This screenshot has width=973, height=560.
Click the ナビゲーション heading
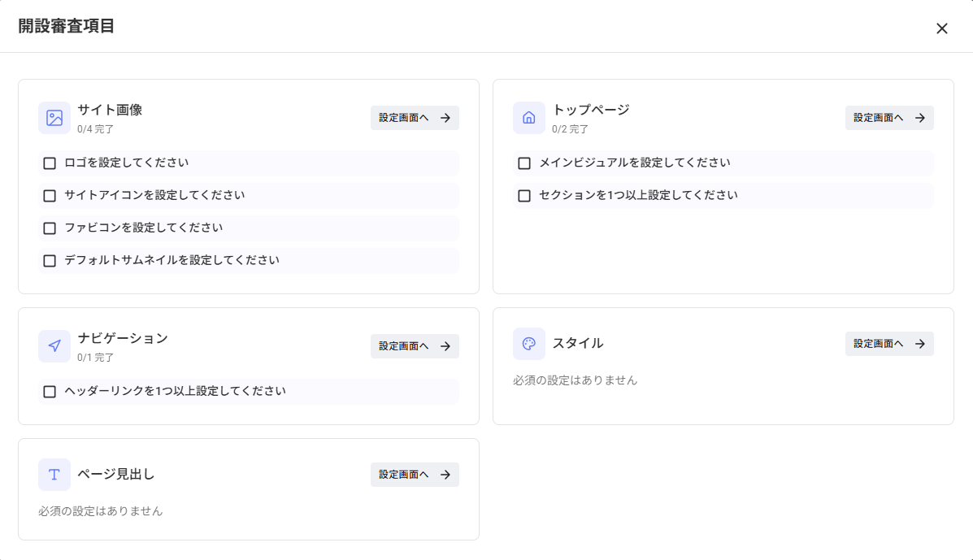tap(123, 338)
